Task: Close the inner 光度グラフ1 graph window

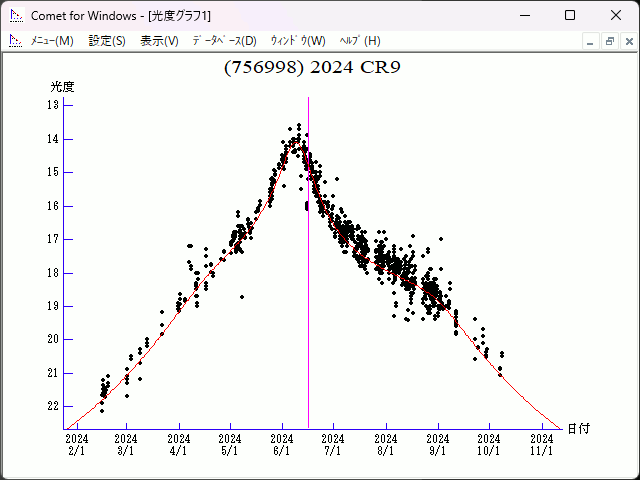Action: [x=627, y=41]
